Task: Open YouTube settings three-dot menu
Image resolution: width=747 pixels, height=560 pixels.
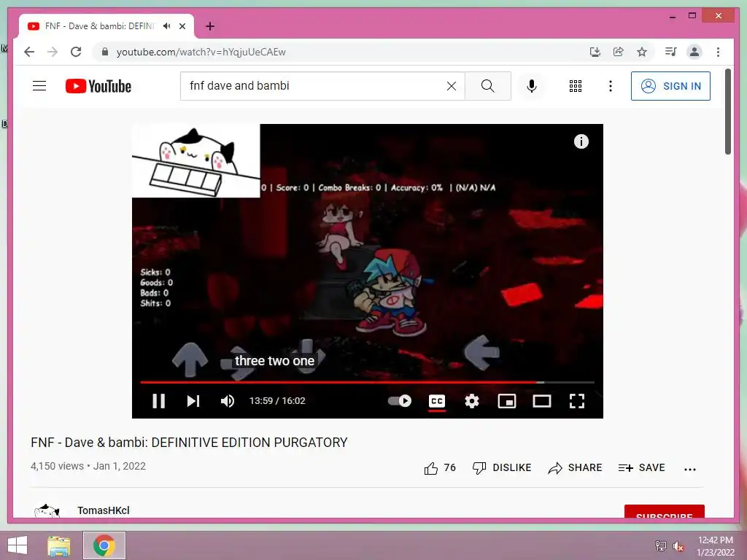Action: [x=611, y=86]
